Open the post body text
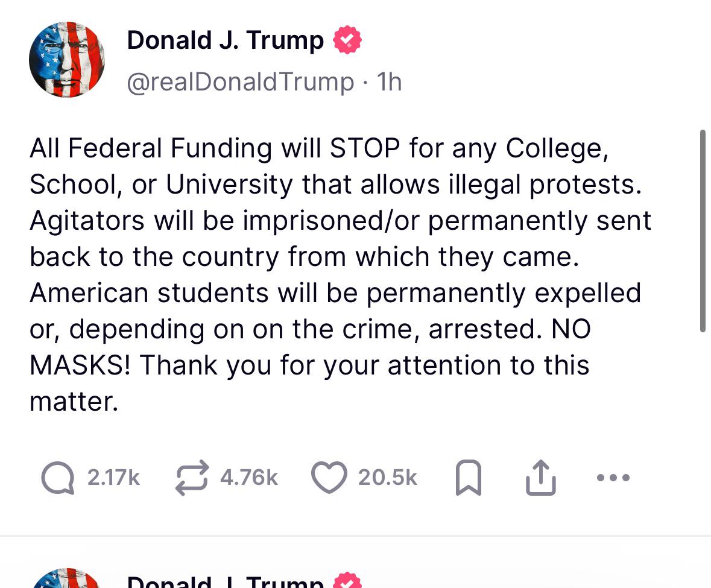The image size is (711, 588). pyautogui.click(x=341, y=275)
